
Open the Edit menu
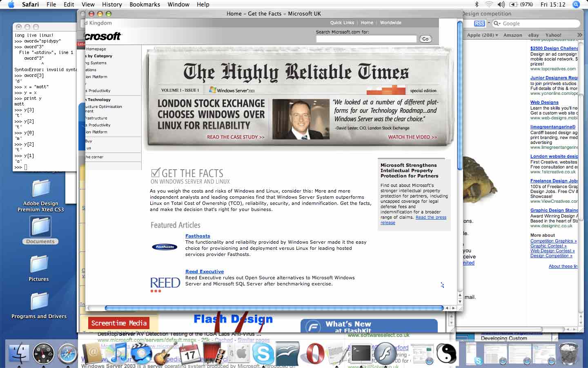click(x=69, y=4)
